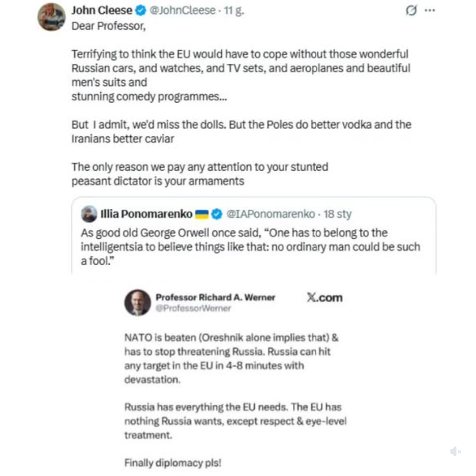Click the "11 g." post timestamp
The width and height of the screenshot is (476, 476).
pos(234,10)
